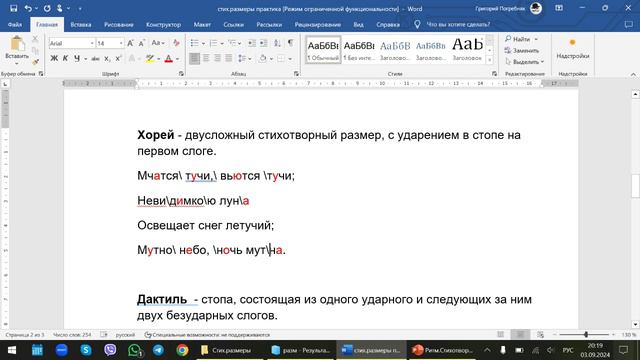Screen dimensions: 640x360
Task: Align the text right
Action: [218, 59]
